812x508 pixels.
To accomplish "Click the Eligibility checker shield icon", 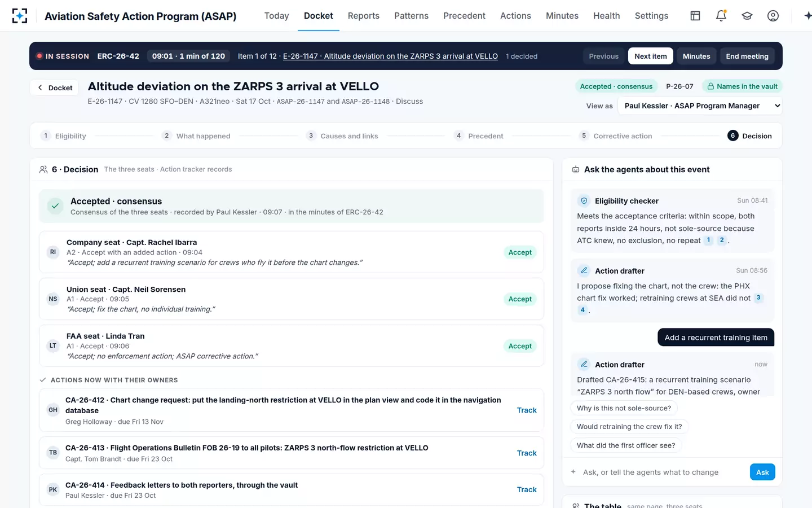I will click(584, 201).
